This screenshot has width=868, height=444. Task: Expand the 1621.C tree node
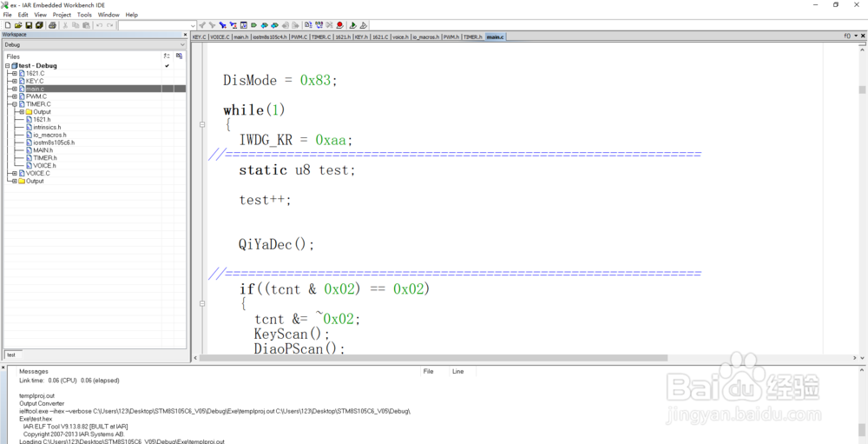tap(15, 73)
